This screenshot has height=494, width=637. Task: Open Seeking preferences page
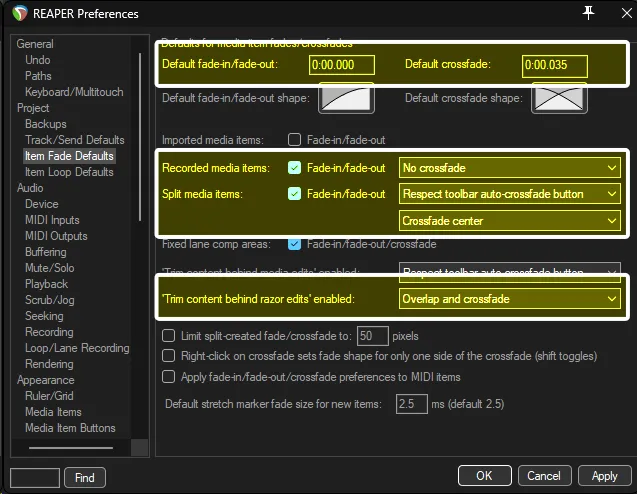point(44,316)
